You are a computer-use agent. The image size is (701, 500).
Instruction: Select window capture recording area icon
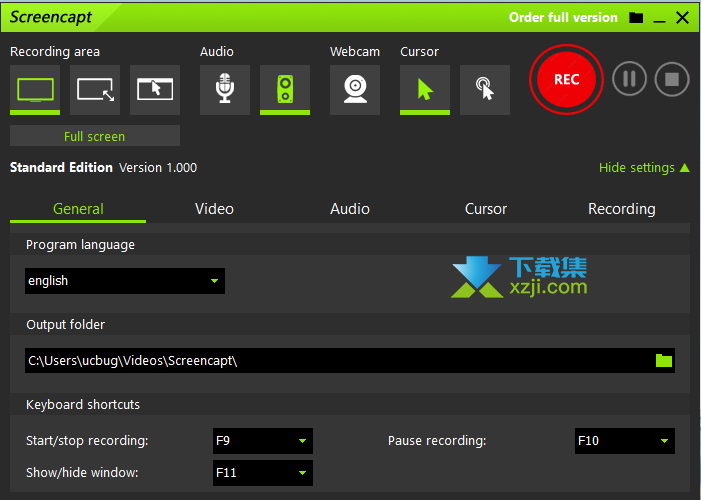pyautogui.click(x=155, y=89)
